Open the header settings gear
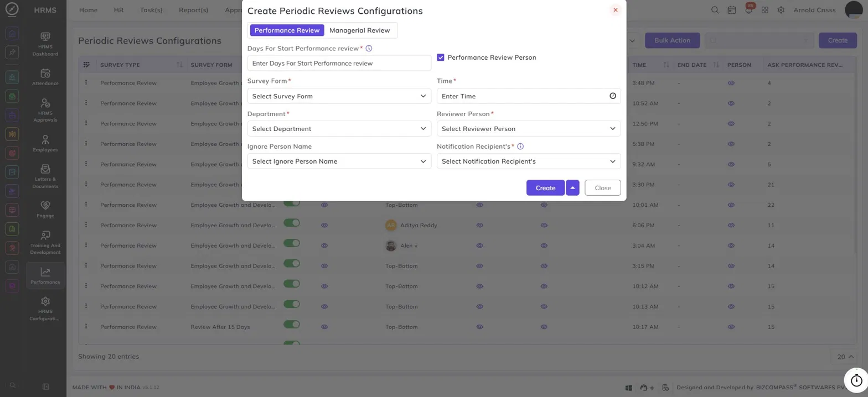The width and height of the screenshot is (868, 397). tap(781, 10)
